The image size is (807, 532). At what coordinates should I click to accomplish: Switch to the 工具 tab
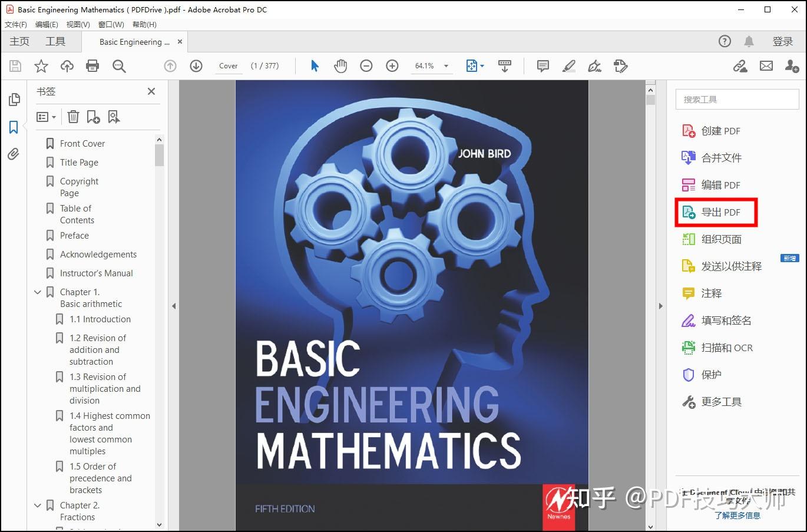point(55,41)
